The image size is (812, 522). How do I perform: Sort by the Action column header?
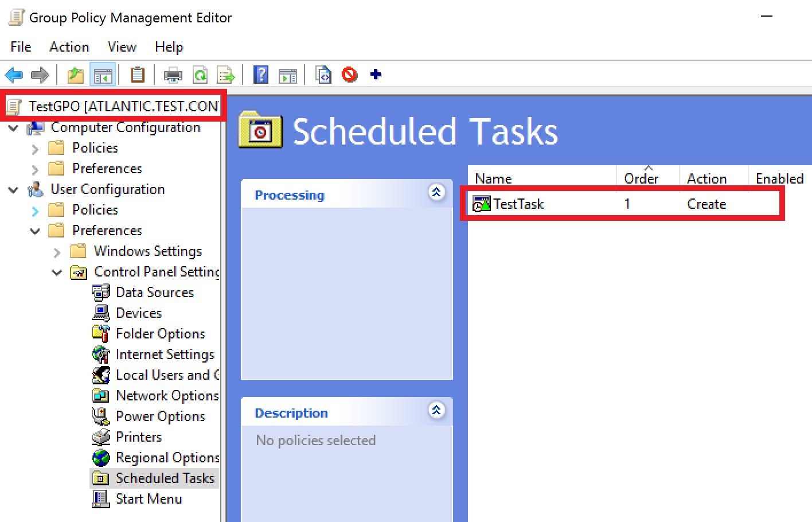click(714, 178)
